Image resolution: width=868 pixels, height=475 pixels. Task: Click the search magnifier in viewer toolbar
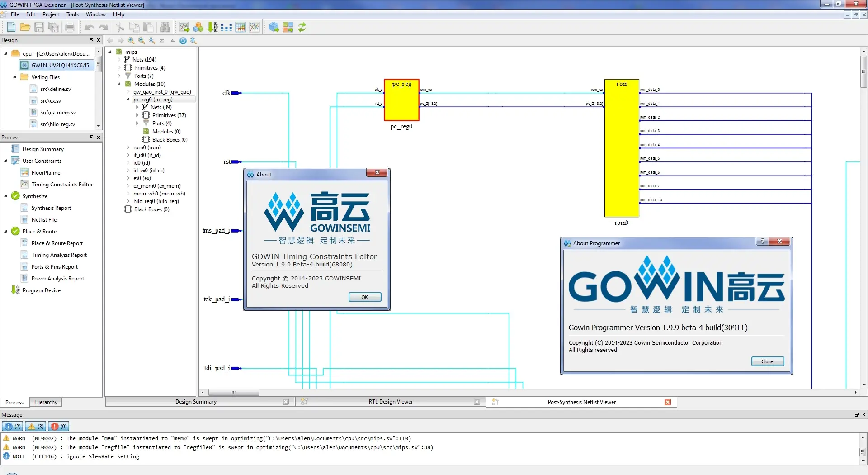click(x=193, y=41)
